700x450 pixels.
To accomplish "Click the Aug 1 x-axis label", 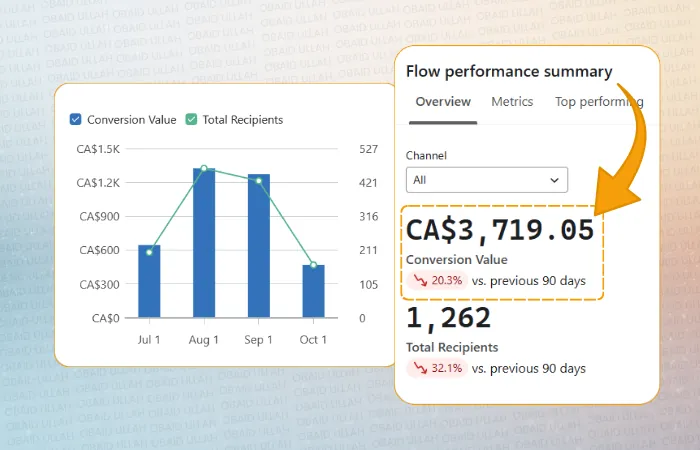I will (x=204, y=340).
